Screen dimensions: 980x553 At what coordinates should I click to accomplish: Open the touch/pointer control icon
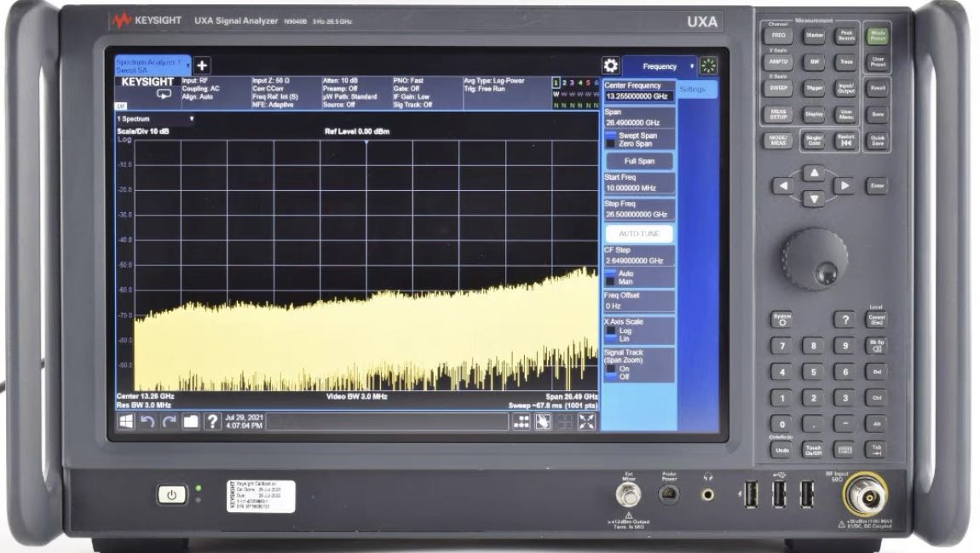pos(543,421)
